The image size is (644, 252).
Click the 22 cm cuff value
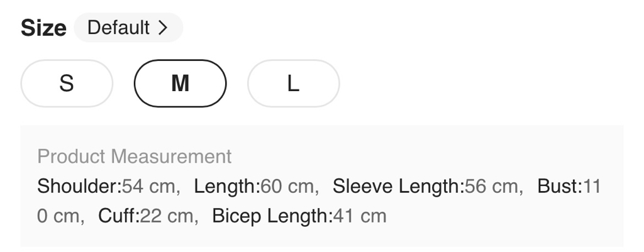pyautogui.click(x=166, y=216)
